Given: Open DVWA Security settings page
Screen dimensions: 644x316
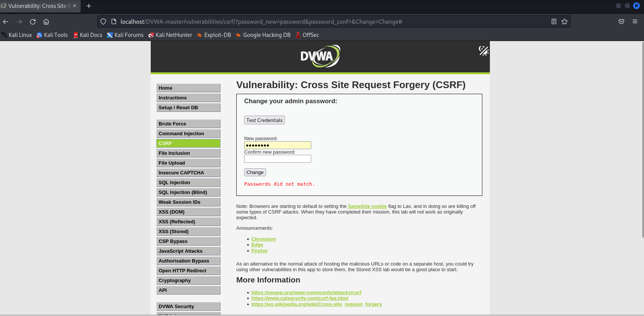Looking at the screenshot, I should click(188, 306).
